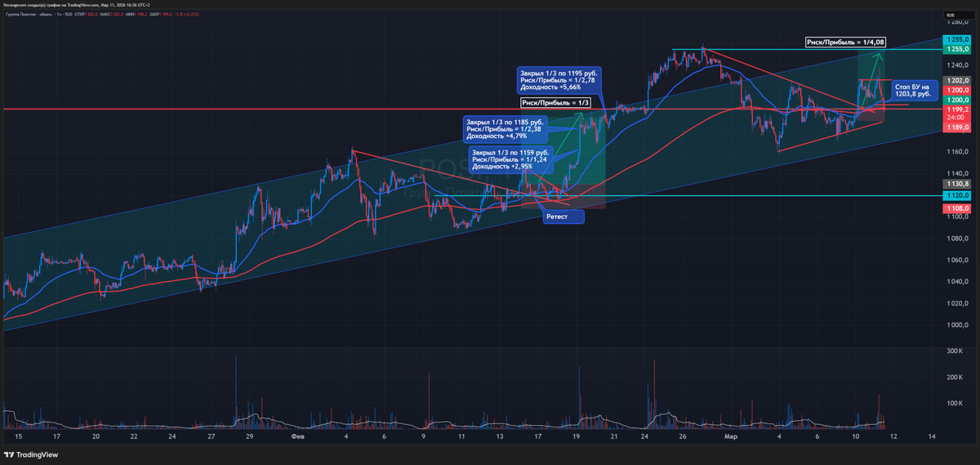Select the 'Риск/Прибыль = 1/4,08' label

coord(845,42)
